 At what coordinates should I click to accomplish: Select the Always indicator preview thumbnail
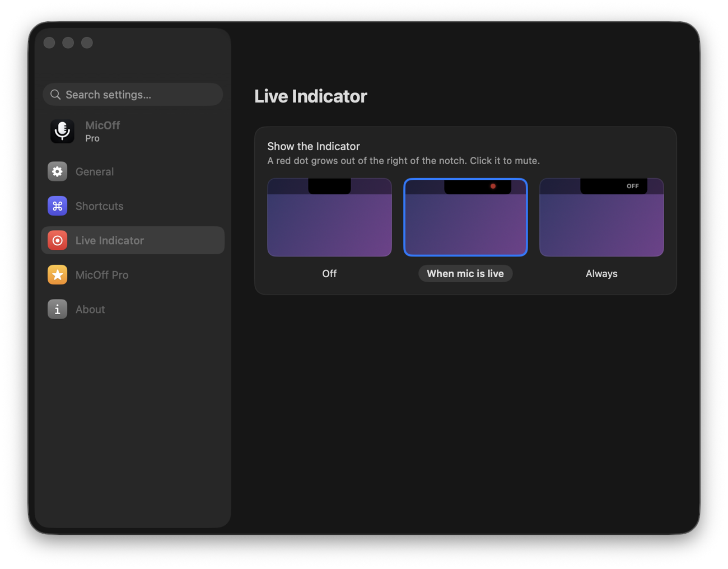click(601, 217)
